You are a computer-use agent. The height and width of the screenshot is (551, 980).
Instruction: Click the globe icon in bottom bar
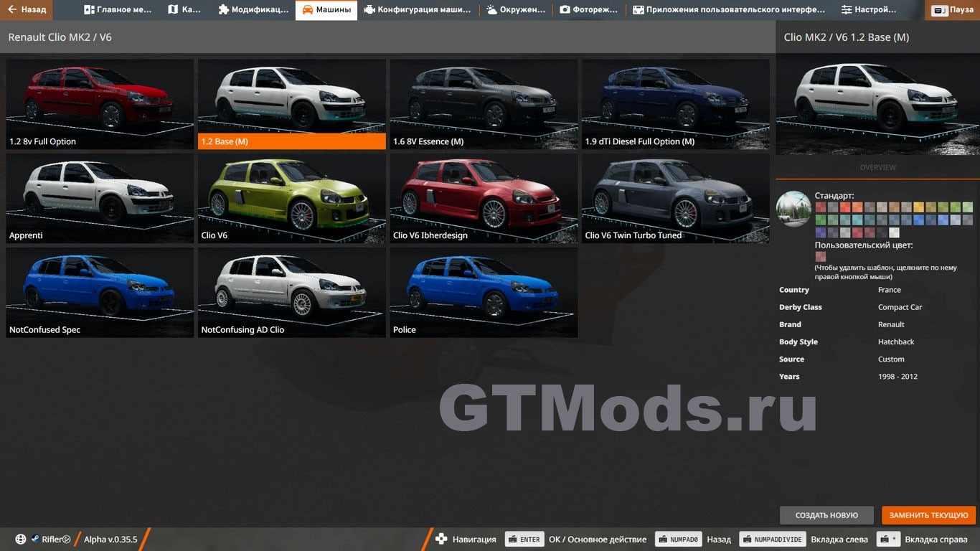(x=20, y=540)
